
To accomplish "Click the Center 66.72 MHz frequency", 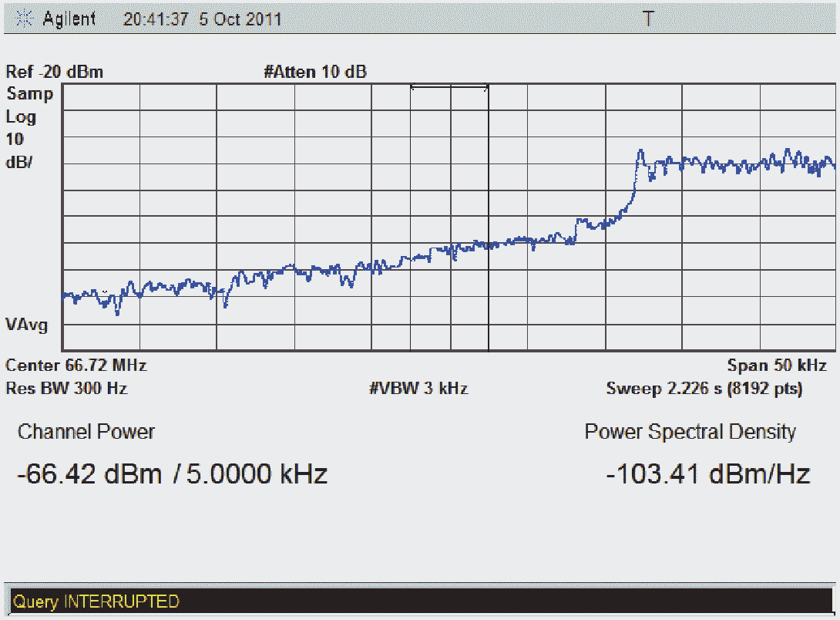I will pyautogui.click(x=76, y=365).
